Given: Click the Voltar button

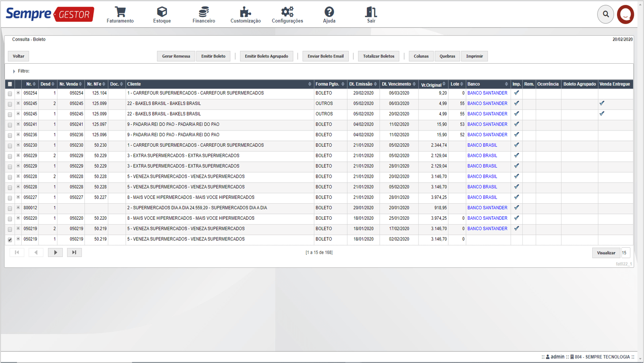Looking at the screenshot, I should 19,56.
